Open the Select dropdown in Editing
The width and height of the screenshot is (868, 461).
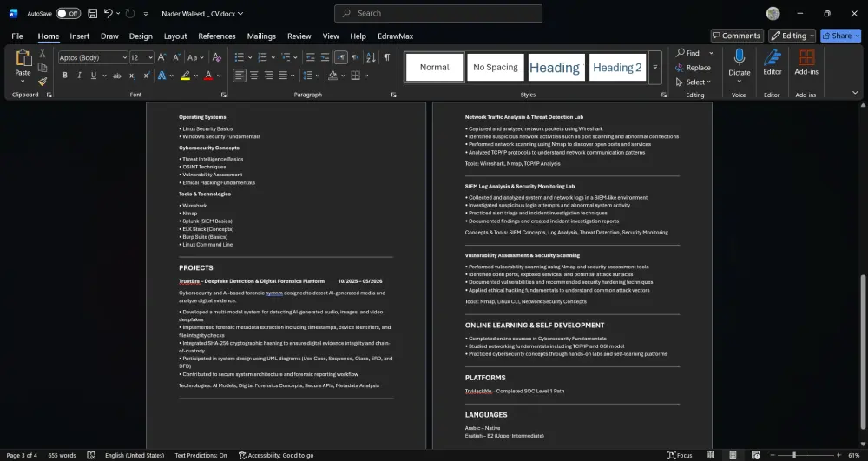tap(693, 82)
